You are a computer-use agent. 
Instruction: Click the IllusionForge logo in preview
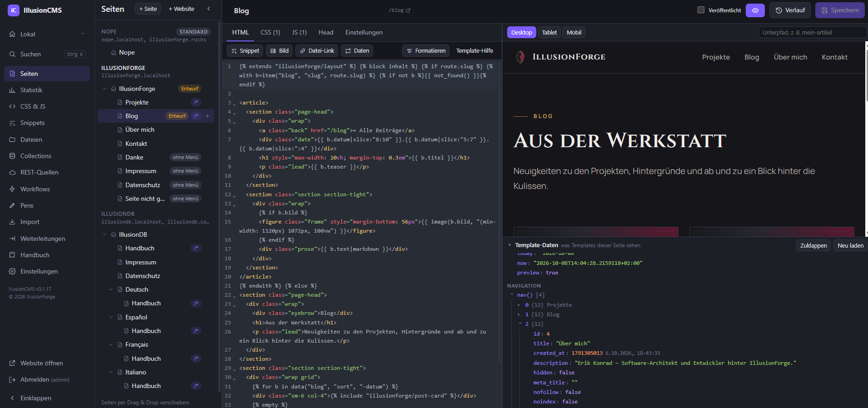tap(560, 57)
